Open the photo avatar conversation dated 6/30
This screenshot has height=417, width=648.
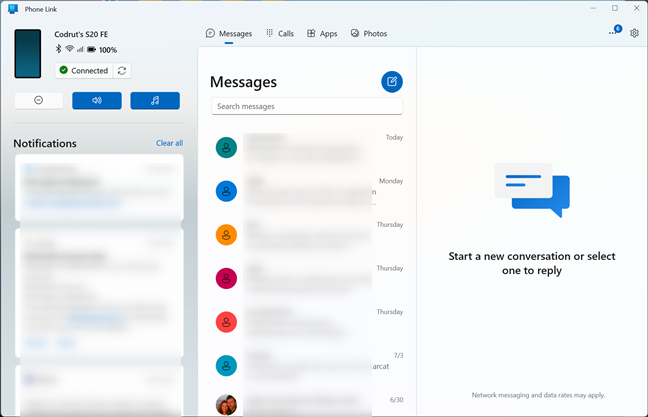(309, 404)
